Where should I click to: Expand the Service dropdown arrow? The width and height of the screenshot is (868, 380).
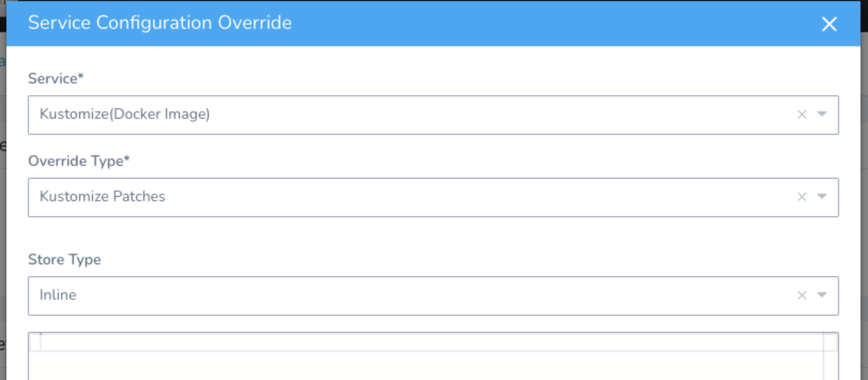coord(822,114)
